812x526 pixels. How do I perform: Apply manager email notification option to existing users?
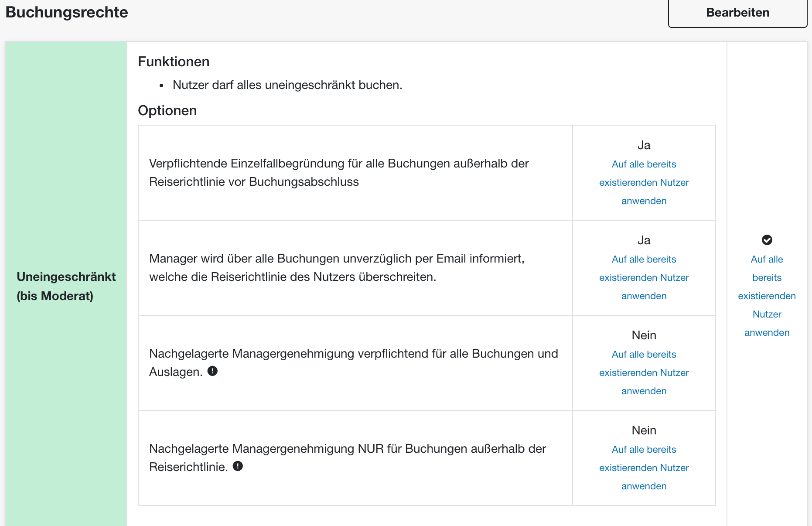pos(644,277)
